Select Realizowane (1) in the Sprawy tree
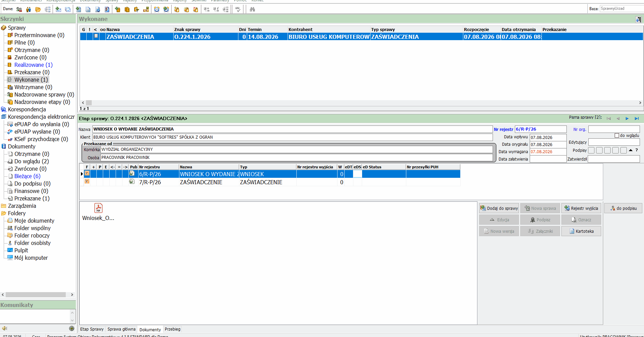The height and width of the screenshot is (337, 644). pyautogui.click(x=33, y=65)
